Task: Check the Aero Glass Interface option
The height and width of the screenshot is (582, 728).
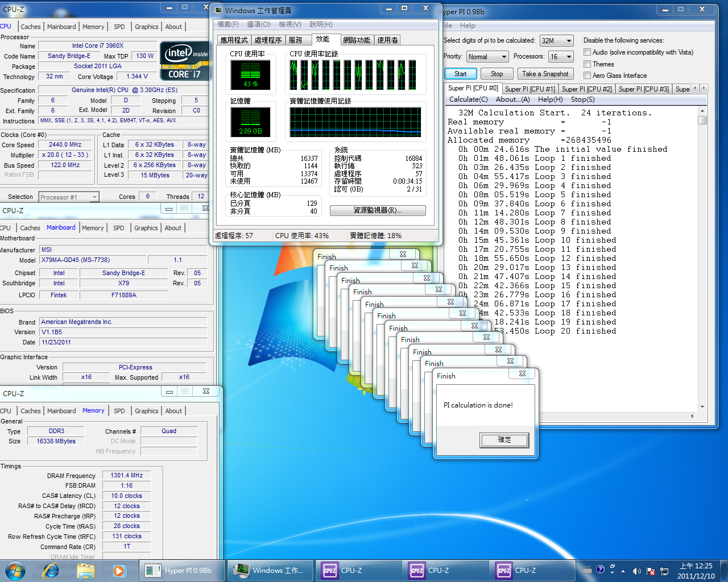Action: click(x=588, y=76)
